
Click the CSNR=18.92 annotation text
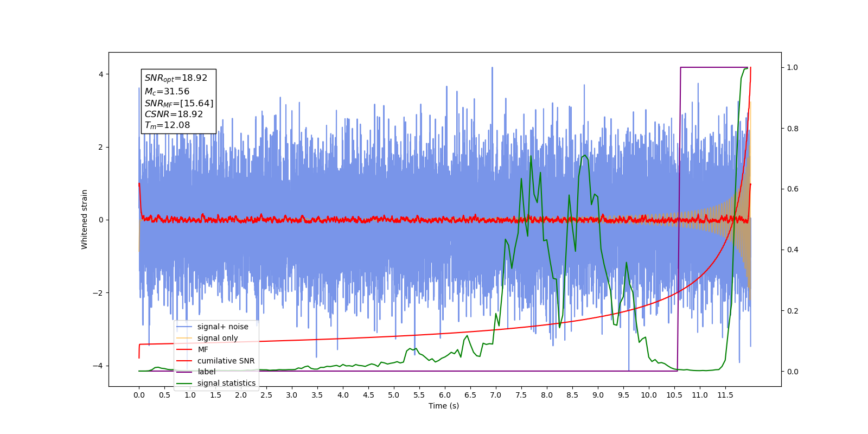pyautogui.click(x=174, y=114)
